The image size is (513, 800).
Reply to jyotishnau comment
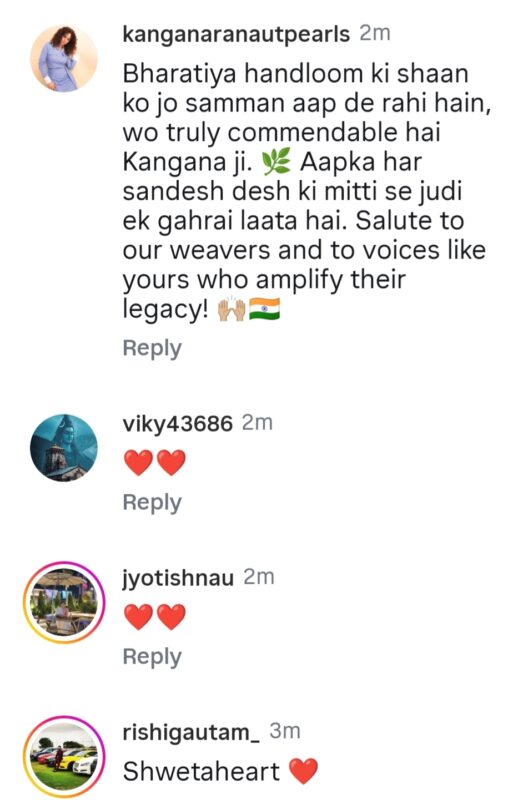152,657
